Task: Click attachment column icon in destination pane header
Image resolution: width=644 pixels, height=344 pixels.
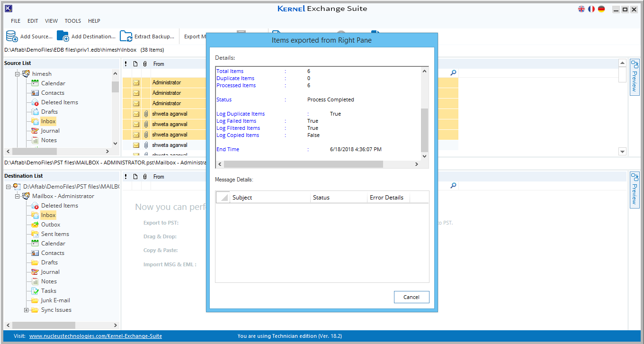Action: point(145,177)
